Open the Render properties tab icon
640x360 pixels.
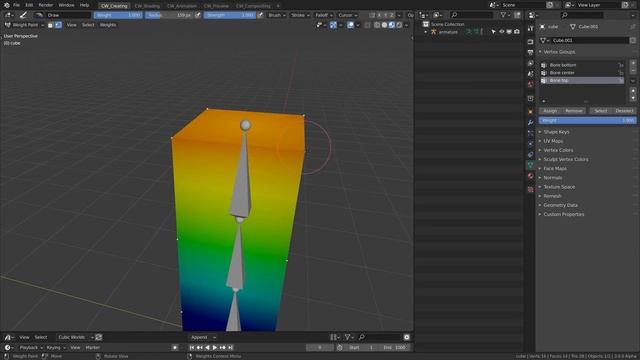pos(530,42)
